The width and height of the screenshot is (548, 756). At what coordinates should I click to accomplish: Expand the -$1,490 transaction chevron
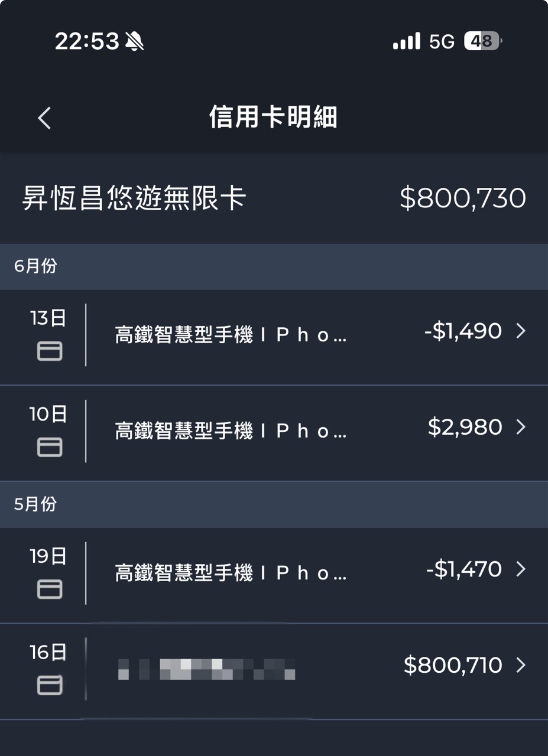tap(520, 331)
